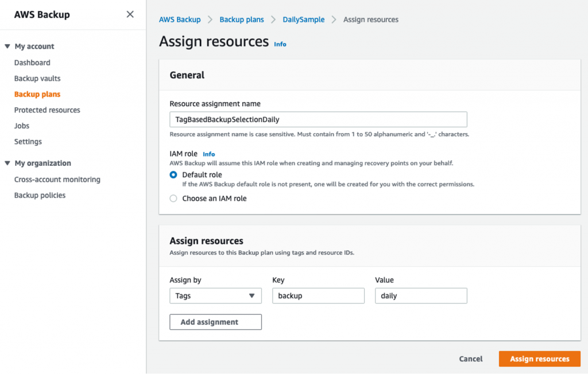This screenshot has width=588, height=374.
Task: Open Backup policies page
Action: click(40, 196)
